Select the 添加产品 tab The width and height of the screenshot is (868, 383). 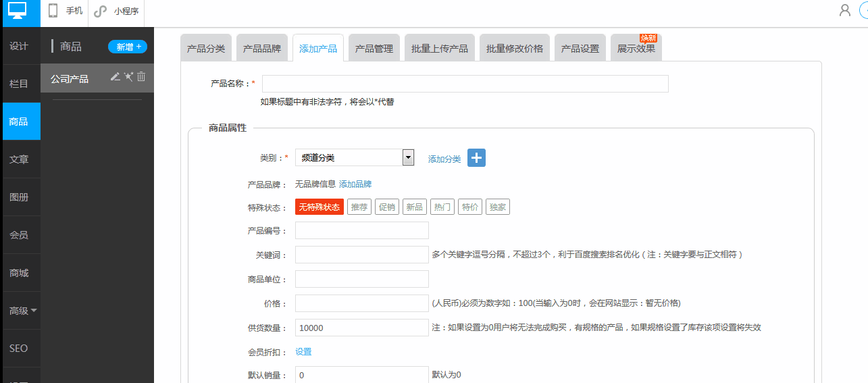click(318, 48)
